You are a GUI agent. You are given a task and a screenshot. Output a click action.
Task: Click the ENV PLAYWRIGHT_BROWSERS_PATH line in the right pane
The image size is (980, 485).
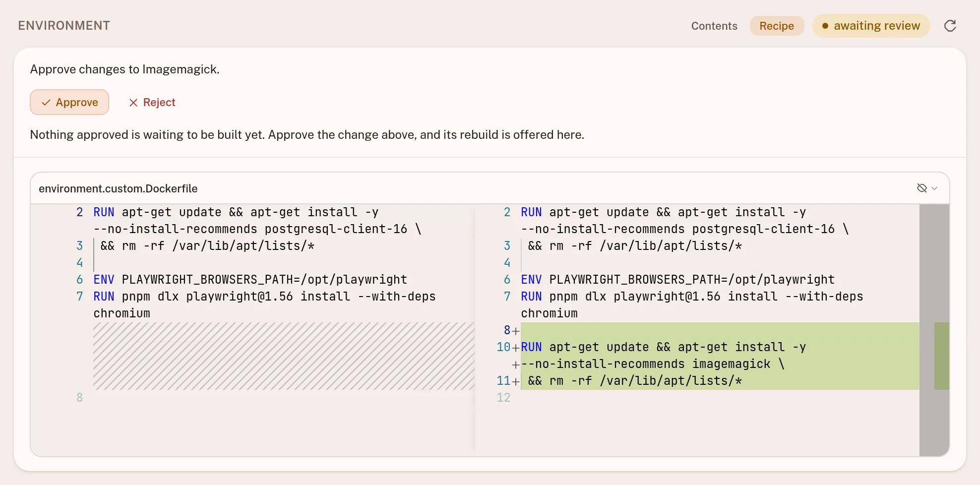pos(677,280)
